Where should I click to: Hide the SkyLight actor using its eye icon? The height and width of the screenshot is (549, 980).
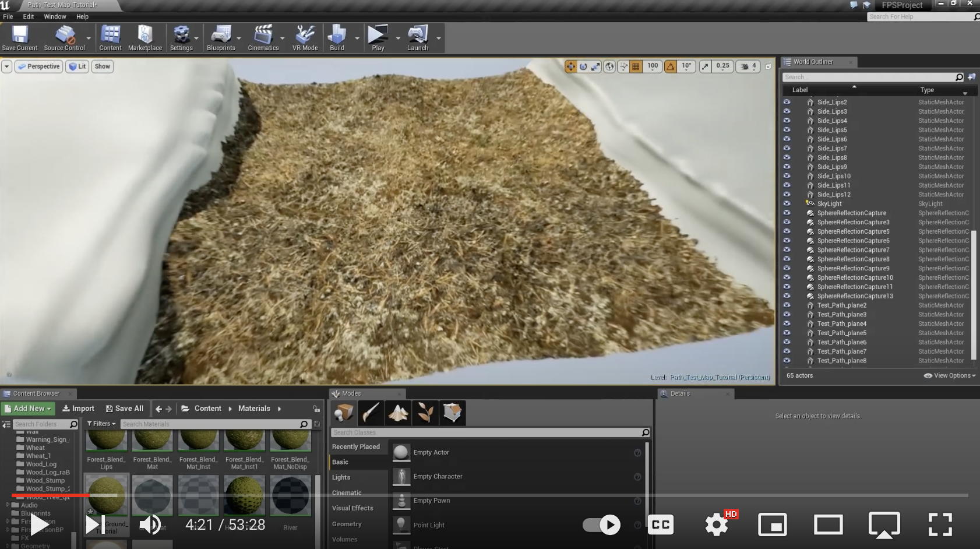(787, 203)
